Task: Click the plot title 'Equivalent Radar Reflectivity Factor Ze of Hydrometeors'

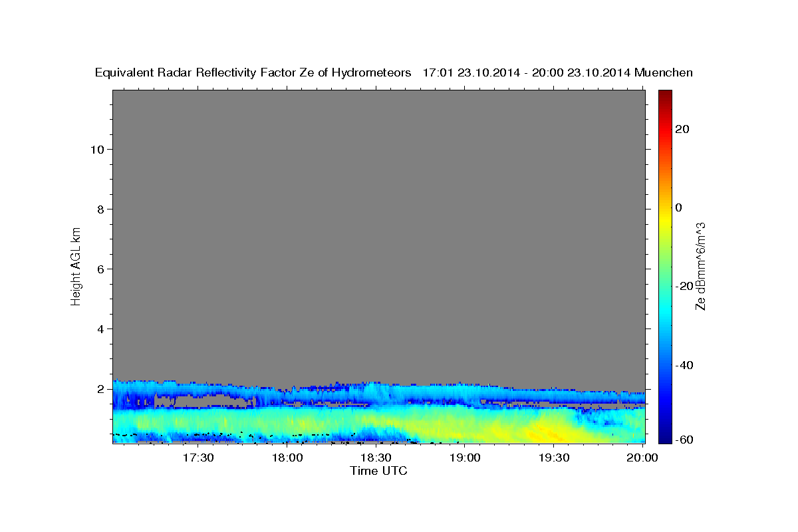Action: pos(253,72)
